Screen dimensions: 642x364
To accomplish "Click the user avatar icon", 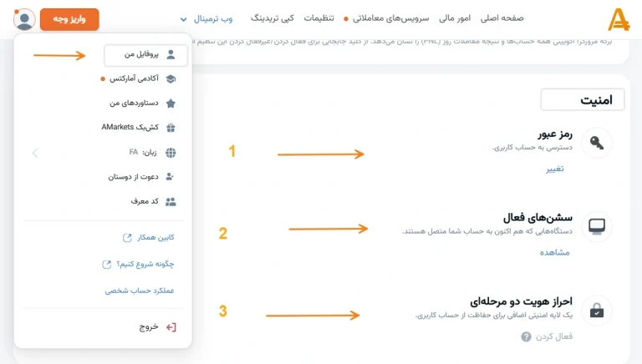I will coord(24,19).
